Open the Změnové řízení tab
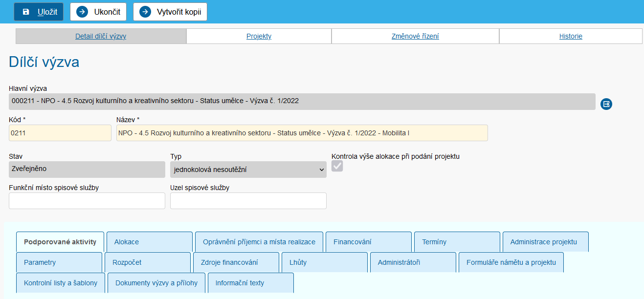Viewport: 644px width, 299px height. pyautogui.click(x=415, y=36)
